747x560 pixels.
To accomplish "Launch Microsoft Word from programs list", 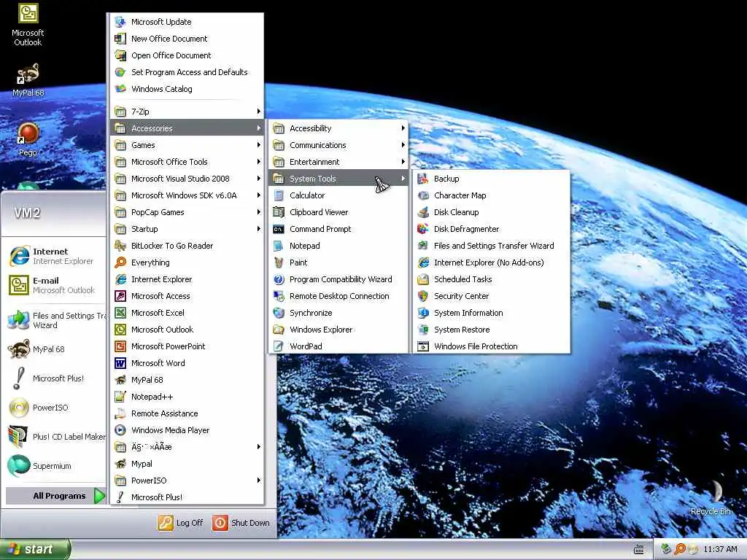I will (x=187, y=363).
